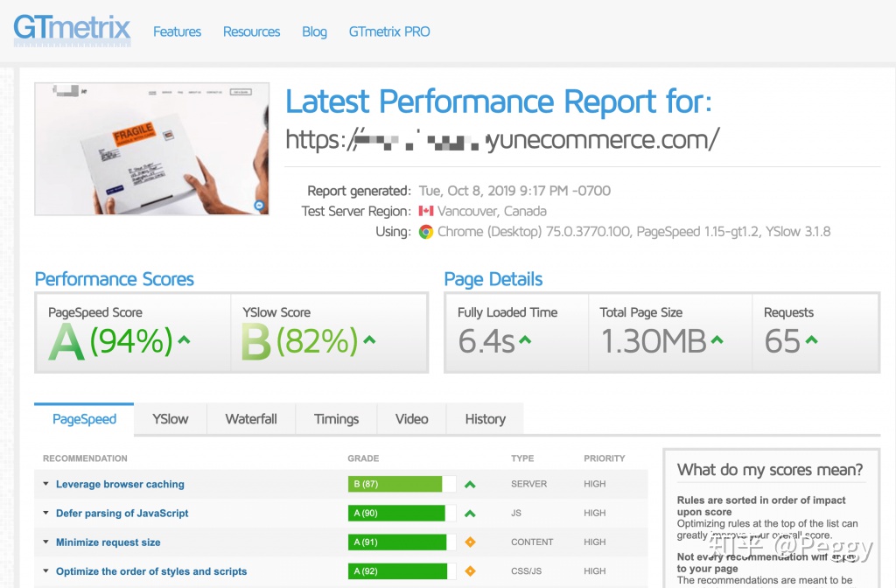
Task: Click the green arrow beside YSlow Score
Action: (369, 340)
